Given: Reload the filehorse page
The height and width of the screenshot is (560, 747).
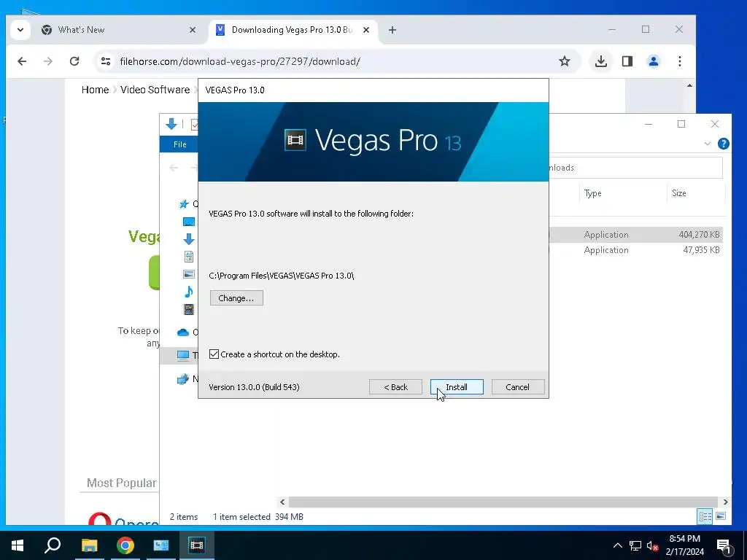Looking at the screenshot, I should pos(74,61).
